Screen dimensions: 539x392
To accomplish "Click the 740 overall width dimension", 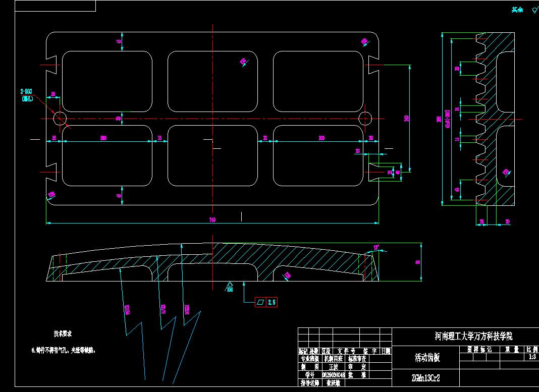I will pos(212,219).
